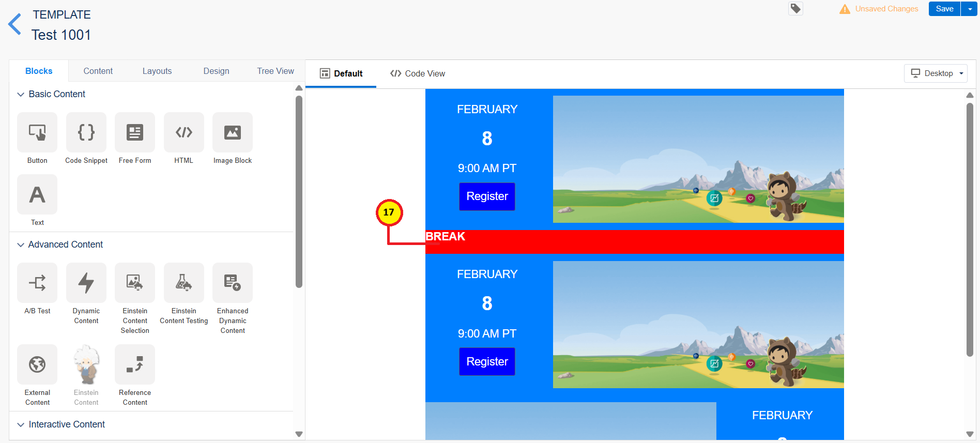This screenshot has width=980, height=443.
Task: Pick the HTML content block icon
Action: coord(183,132)
